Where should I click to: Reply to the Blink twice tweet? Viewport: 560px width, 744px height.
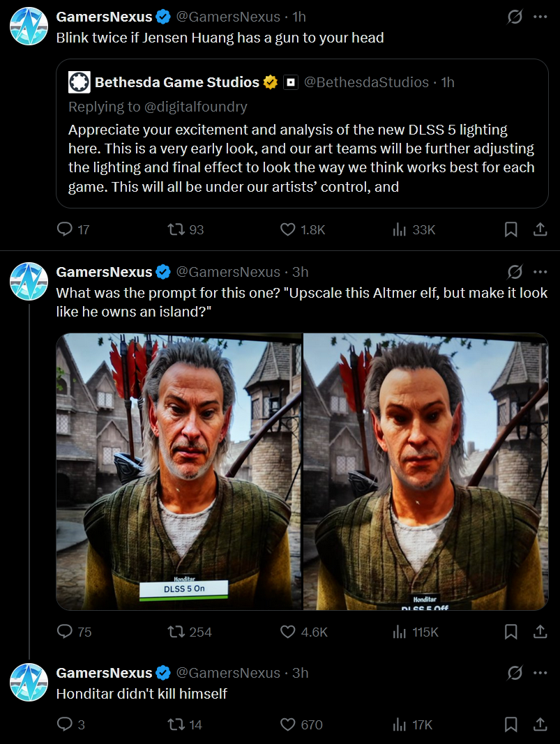[65, 229]
